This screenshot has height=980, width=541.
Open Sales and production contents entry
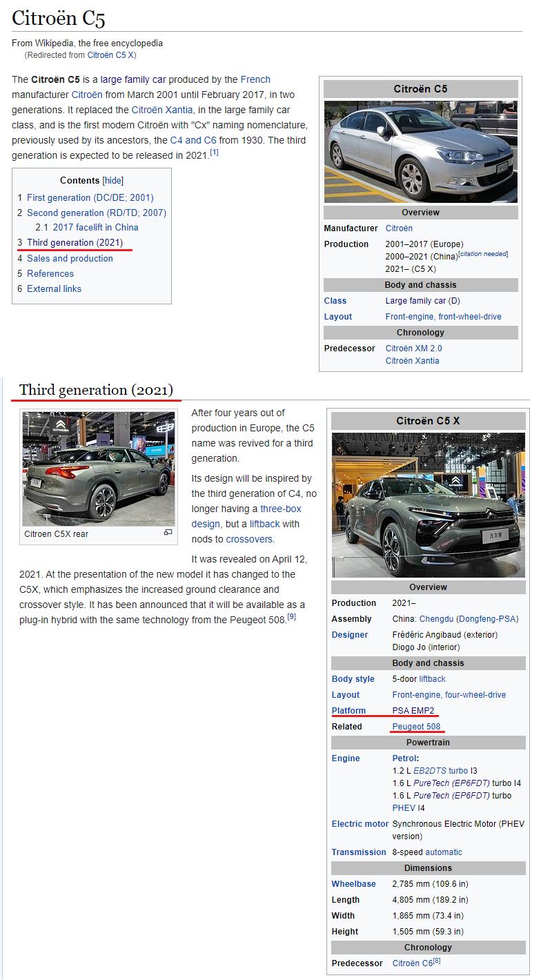[70, 258]
